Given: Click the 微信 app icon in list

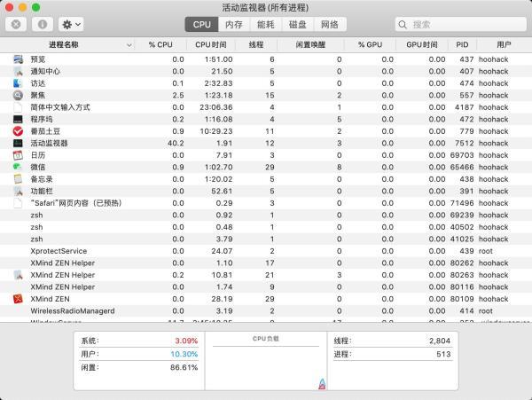Looking at the screenshot, I should (x=18, y=167).
